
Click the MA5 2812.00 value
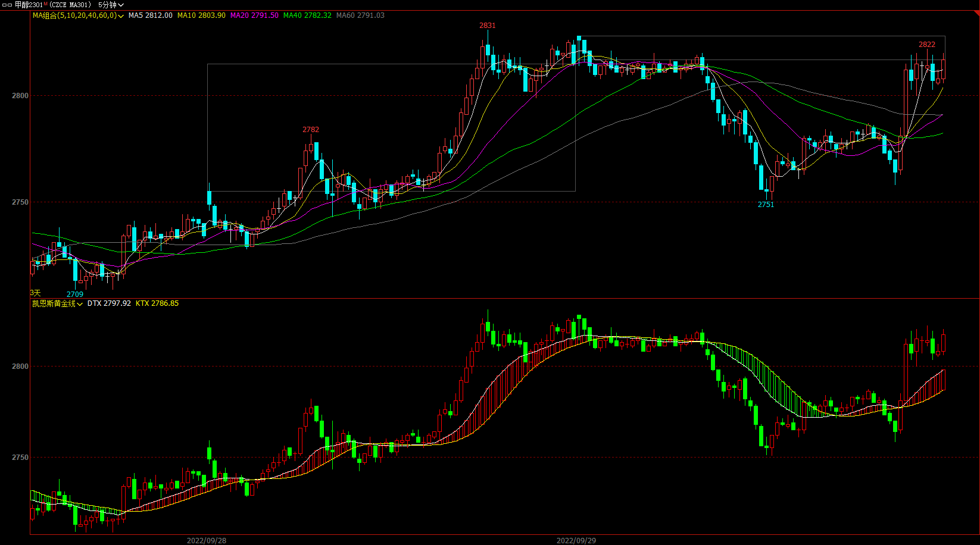pos(151,15)
